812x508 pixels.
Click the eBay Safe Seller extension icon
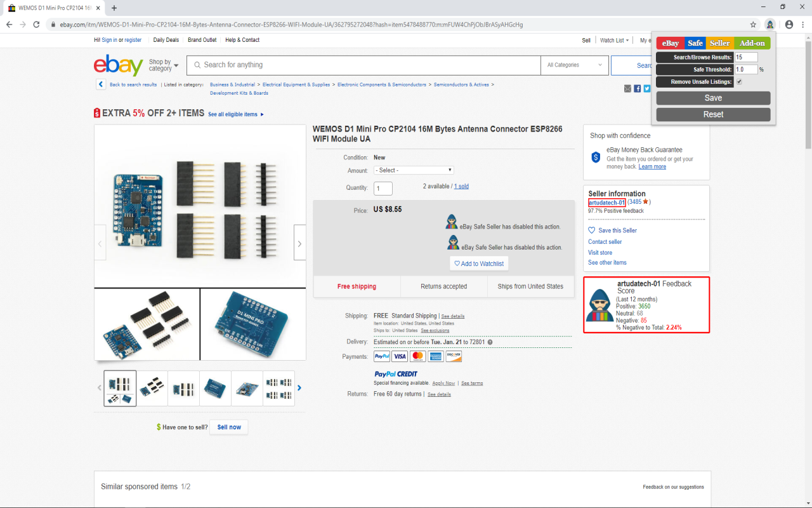(x=769, y=25)
